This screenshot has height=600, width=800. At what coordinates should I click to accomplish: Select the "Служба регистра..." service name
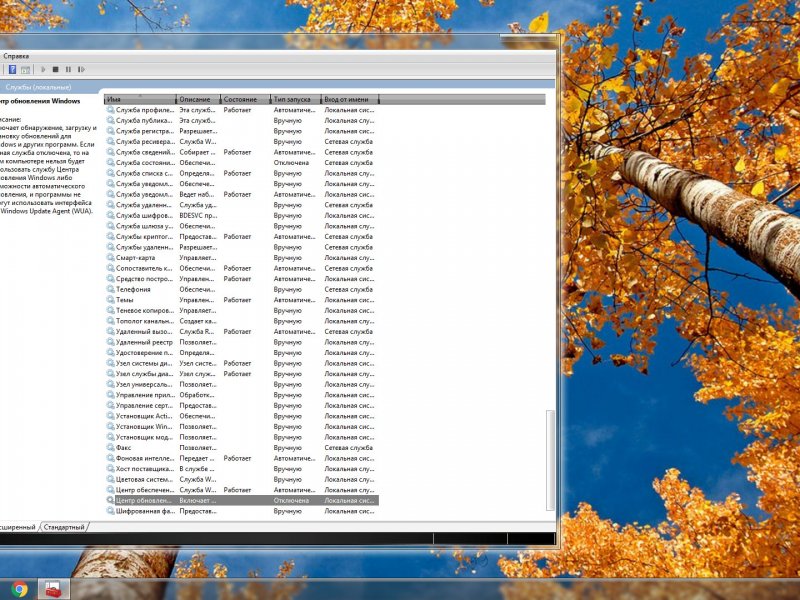pos(144,131)
